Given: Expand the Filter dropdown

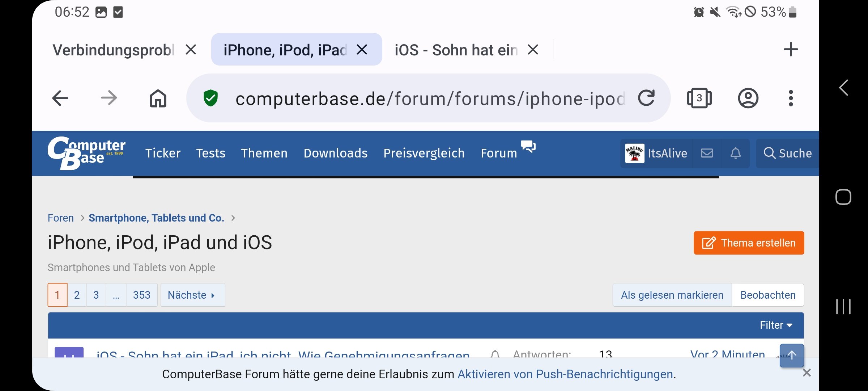Looking at the screenshot, I should pyautogui.click(x=776, y=325).
